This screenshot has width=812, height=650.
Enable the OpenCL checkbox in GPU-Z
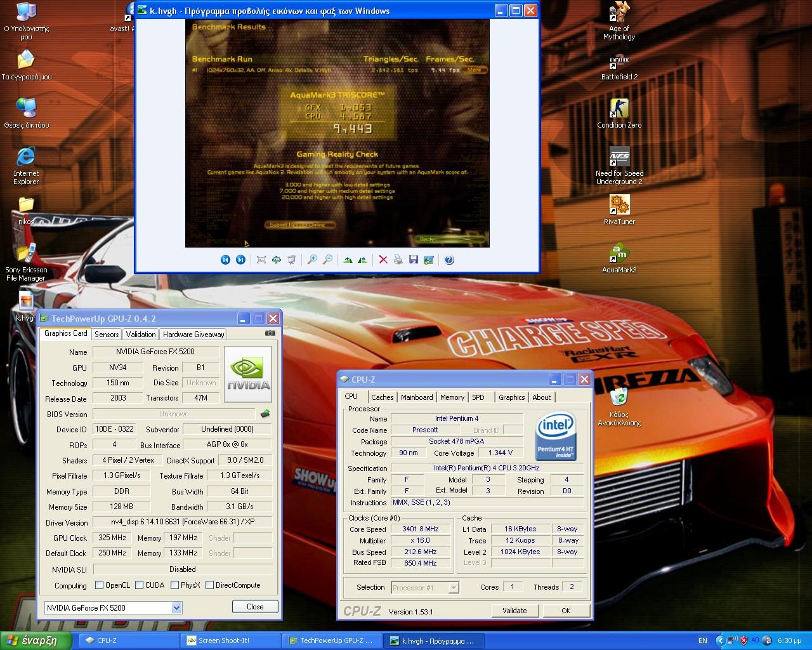point(99,585)
